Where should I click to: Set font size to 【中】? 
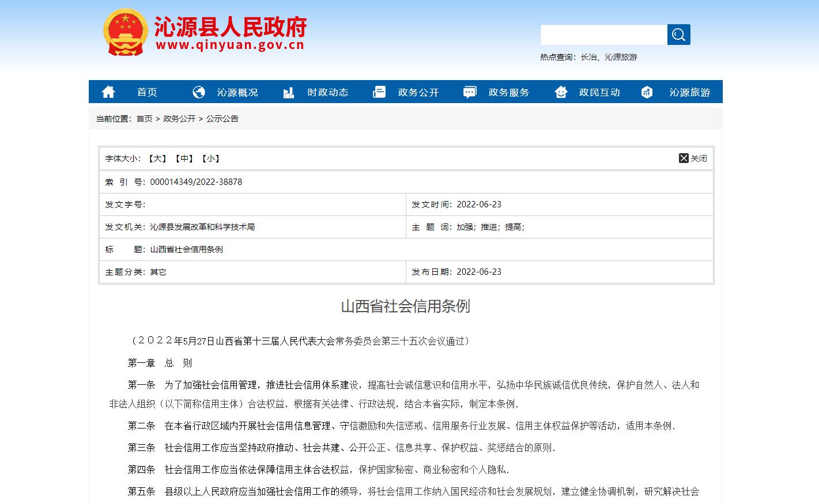[184, 159]
